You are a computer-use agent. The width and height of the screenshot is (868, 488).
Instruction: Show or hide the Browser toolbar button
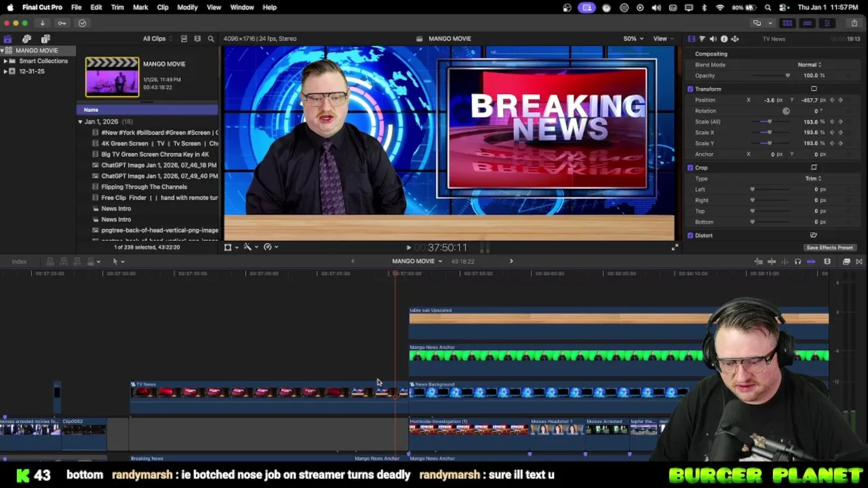click(787, 23)
